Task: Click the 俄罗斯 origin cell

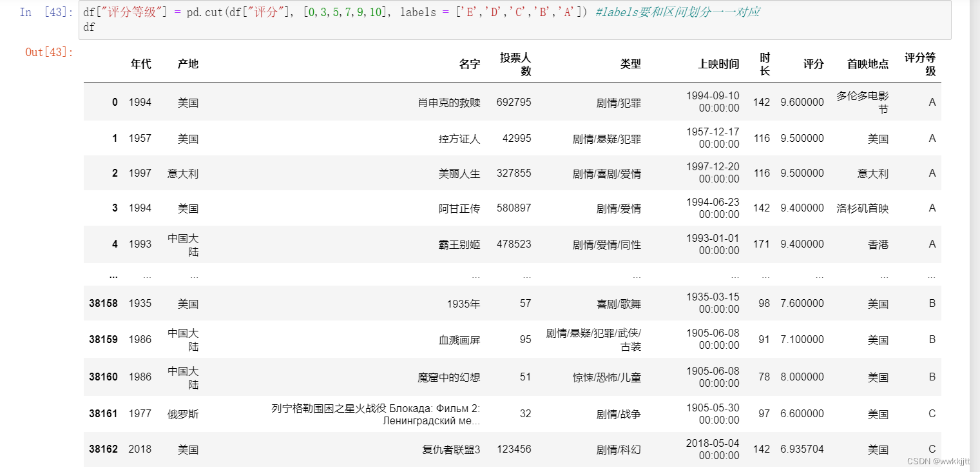Action: (x=183, y=414)
